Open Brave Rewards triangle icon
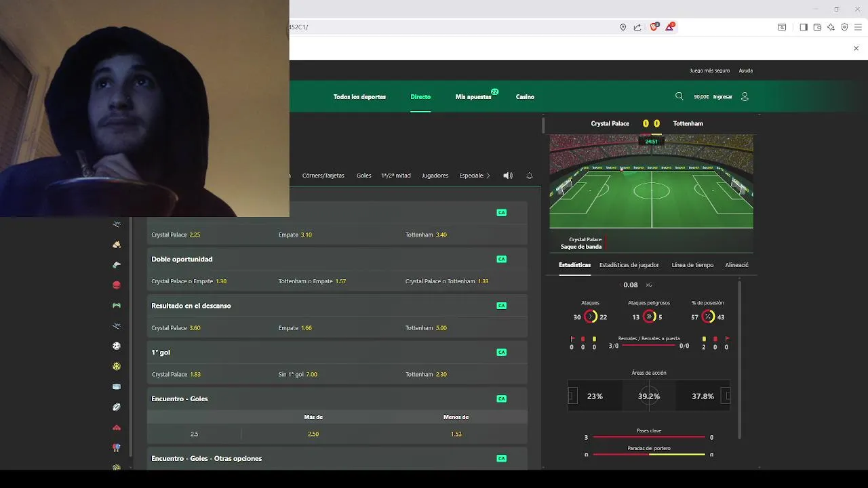The width and height of the screenshot is (868, 488). [670, 26]
